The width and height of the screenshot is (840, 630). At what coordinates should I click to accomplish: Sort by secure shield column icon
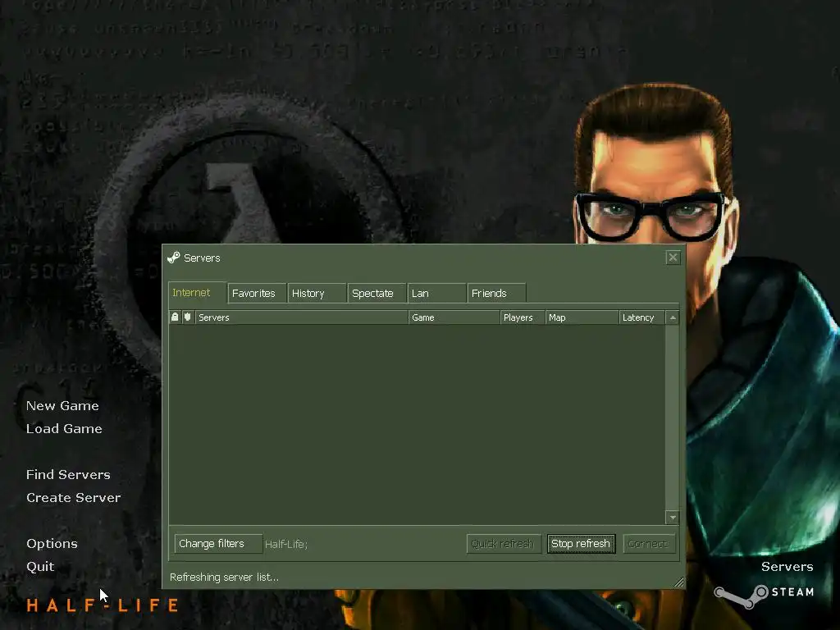pos(188,317)
